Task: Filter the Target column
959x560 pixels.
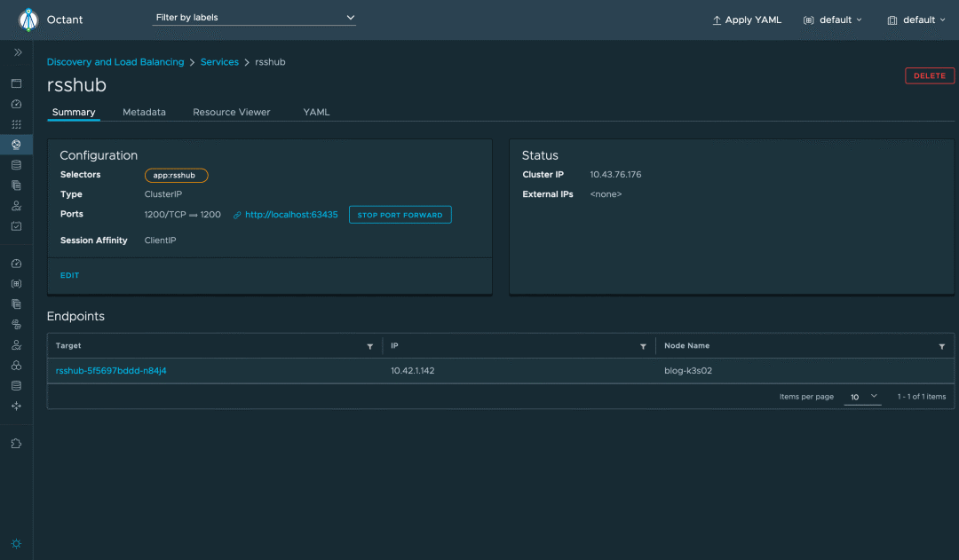Action: click(369, 347)
